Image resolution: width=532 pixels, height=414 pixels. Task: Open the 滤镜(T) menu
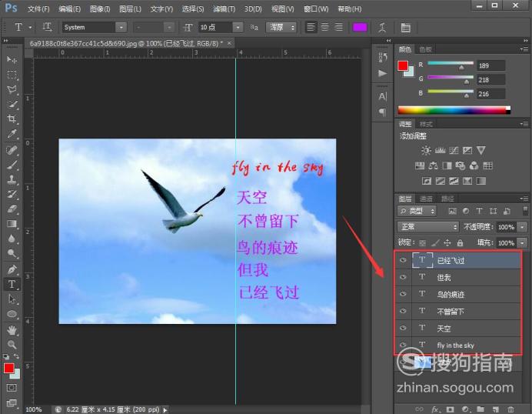tap(224, 8)
